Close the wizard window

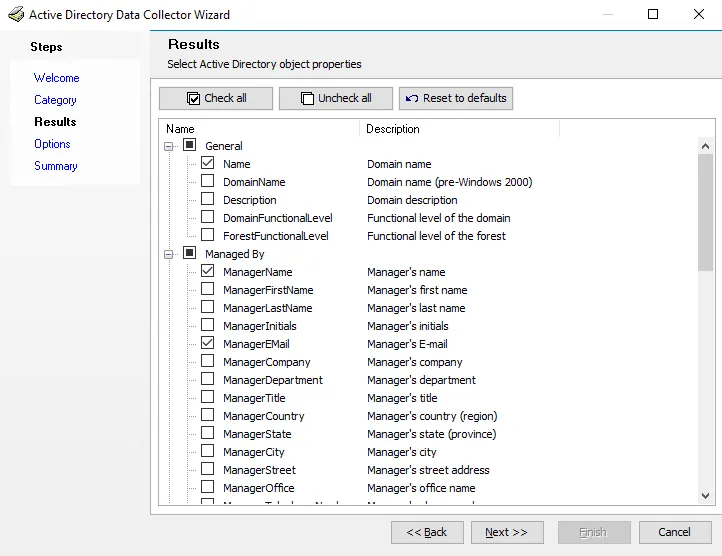[699, 14]
